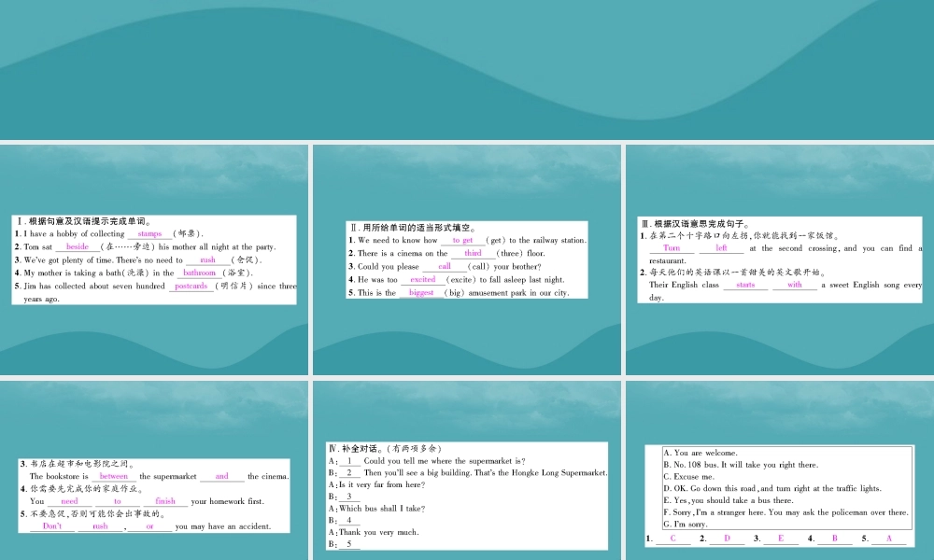The image size is (934, 560).
Task: Click the pink answer 'with'
Action: coord(795,285)
